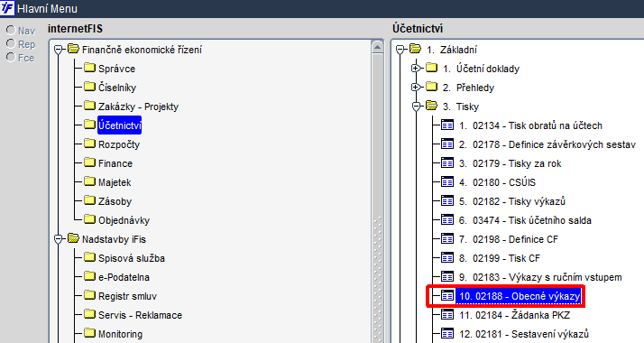Image resolution: width=644 pixels, height=343 pixels.
Task: Open 02188 - Obecné výkazy
Action: tap(520, 296)
